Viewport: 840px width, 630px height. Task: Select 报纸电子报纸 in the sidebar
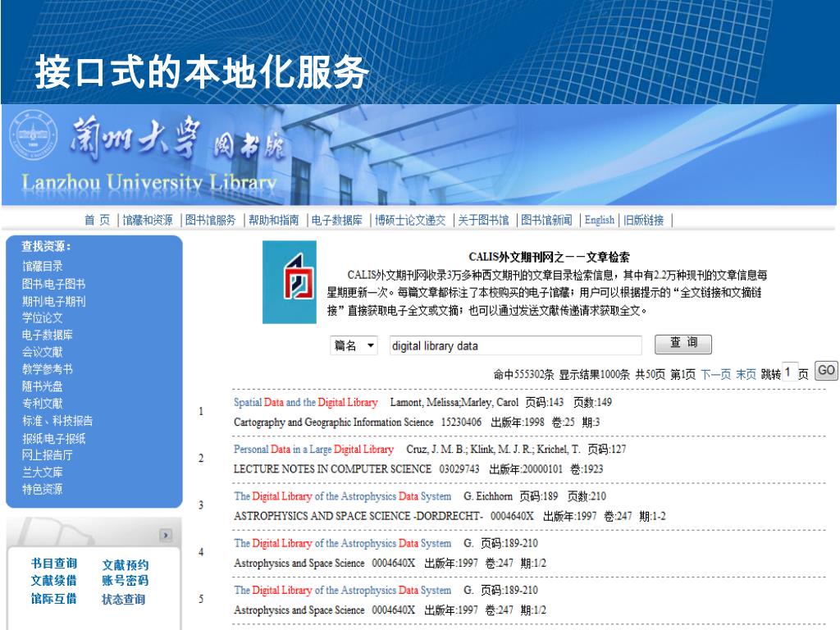coord(53,439)
